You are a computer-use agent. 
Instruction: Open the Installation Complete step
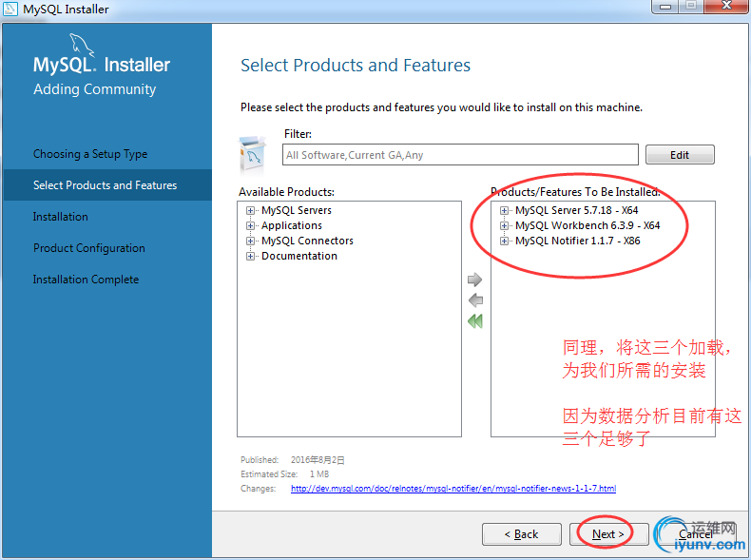86,280
